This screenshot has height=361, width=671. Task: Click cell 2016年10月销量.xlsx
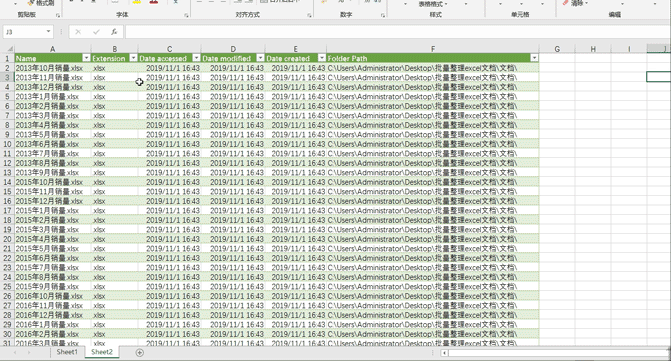tap(53, 296)
